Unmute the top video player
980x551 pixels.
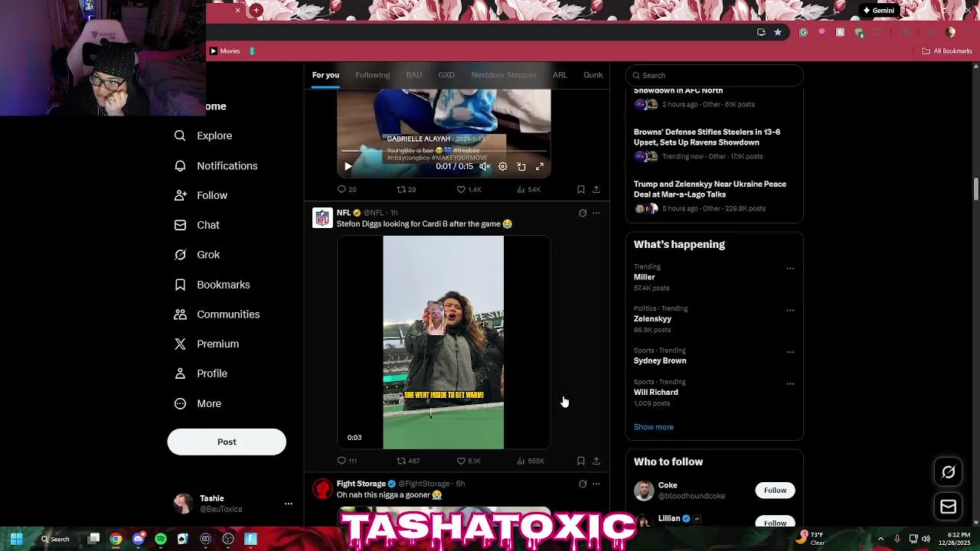pyautogui.click(x=485, y=166)
